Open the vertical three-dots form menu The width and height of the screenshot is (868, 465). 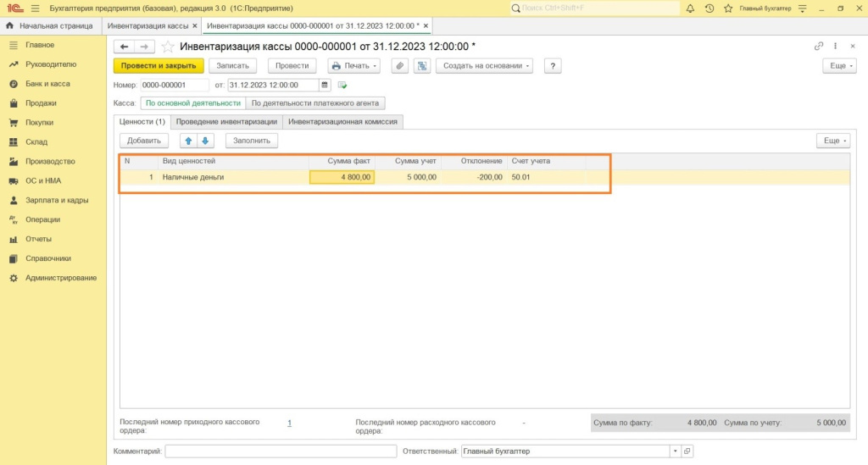(x=835, y=47)
